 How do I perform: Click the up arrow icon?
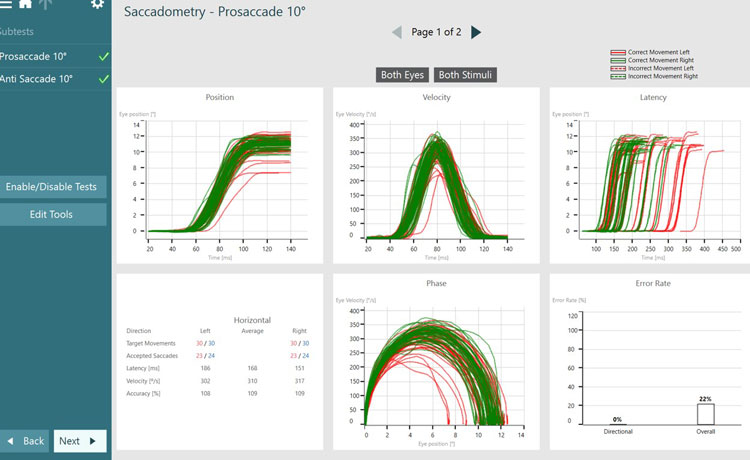click(x=43, y=5)
